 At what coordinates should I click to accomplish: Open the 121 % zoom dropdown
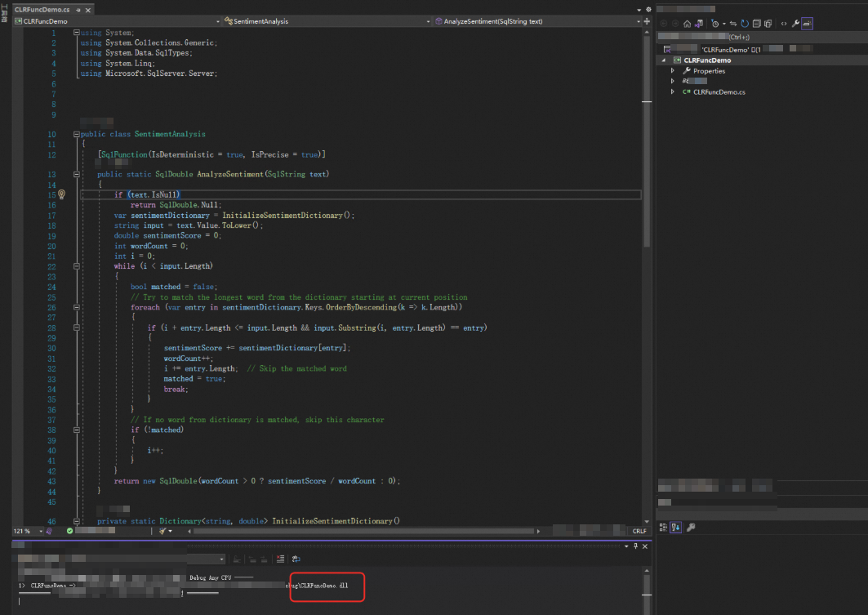point(41,531)
